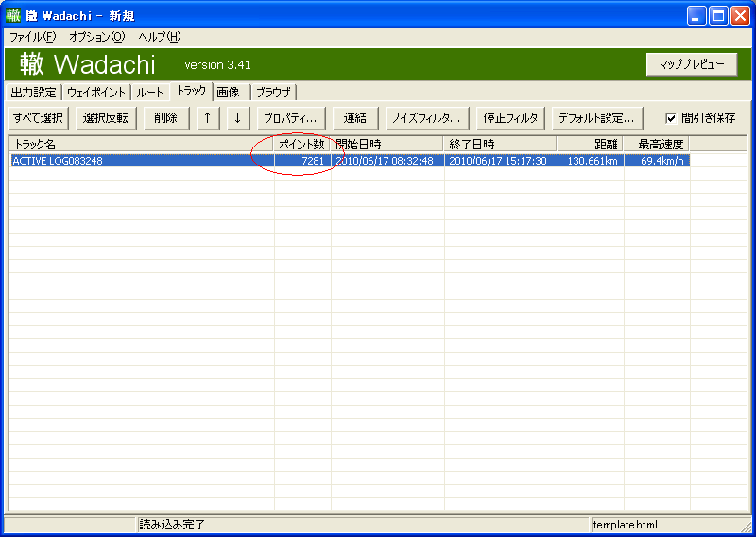Click the 削除 button

166,118
